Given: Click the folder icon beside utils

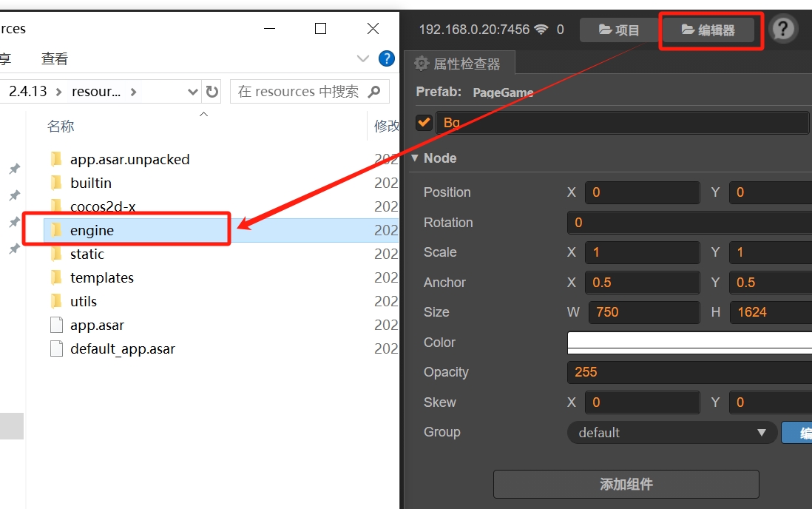Looking at the screenshot, I should click(x=56, y=301).
